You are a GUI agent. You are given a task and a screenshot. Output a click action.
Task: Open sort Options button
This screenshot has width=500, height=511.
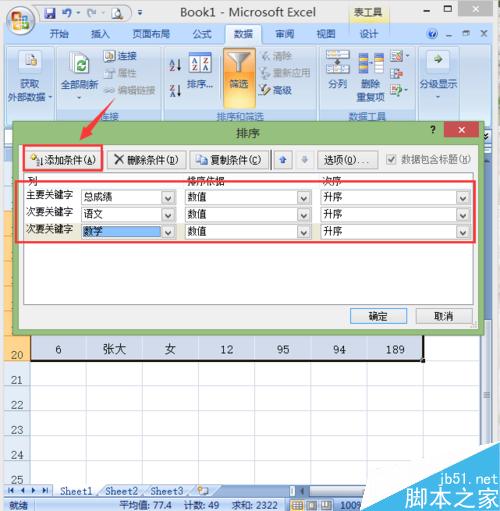(347, 160)
